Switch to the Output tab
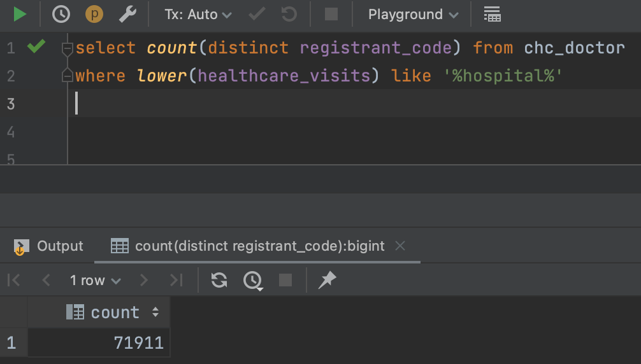This screenshot has height=364, width=641. [48, 246]
